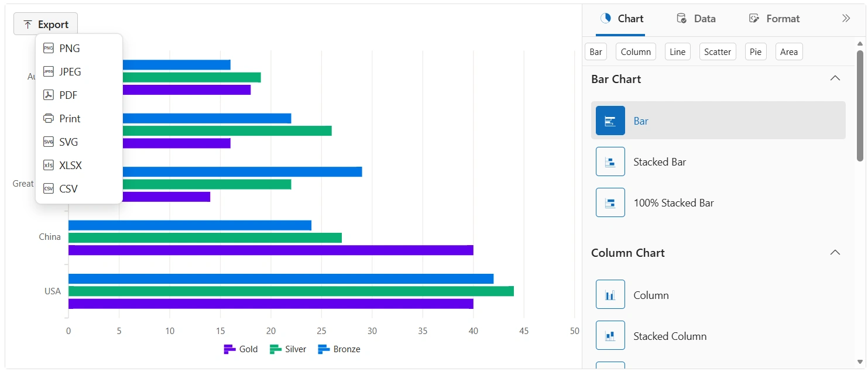Open the Export dropdown button
This screenshot has height=375, width=868.
[x=46, y=25]
